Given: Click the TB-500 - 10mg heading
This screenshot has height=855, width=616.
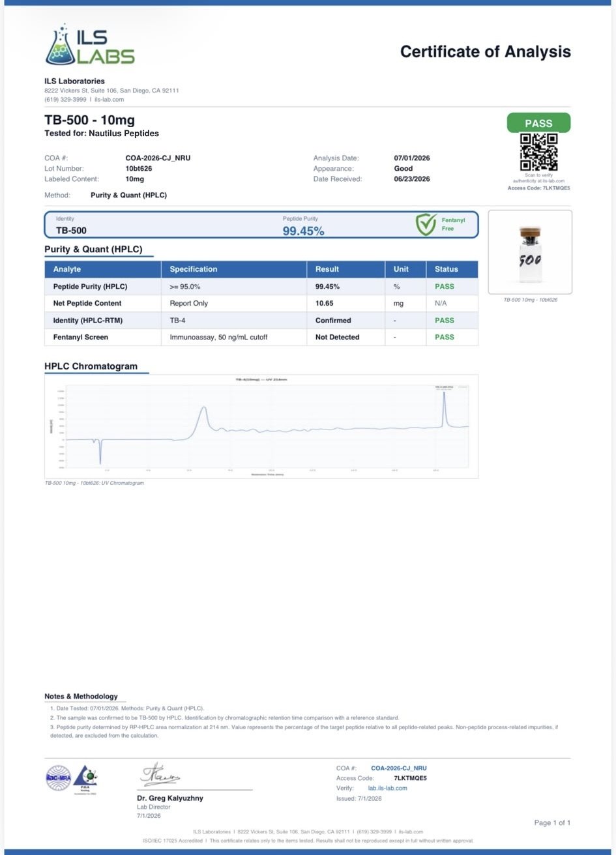Looking at the screenshot, I should pyautogui.click(x=89, y=121).
